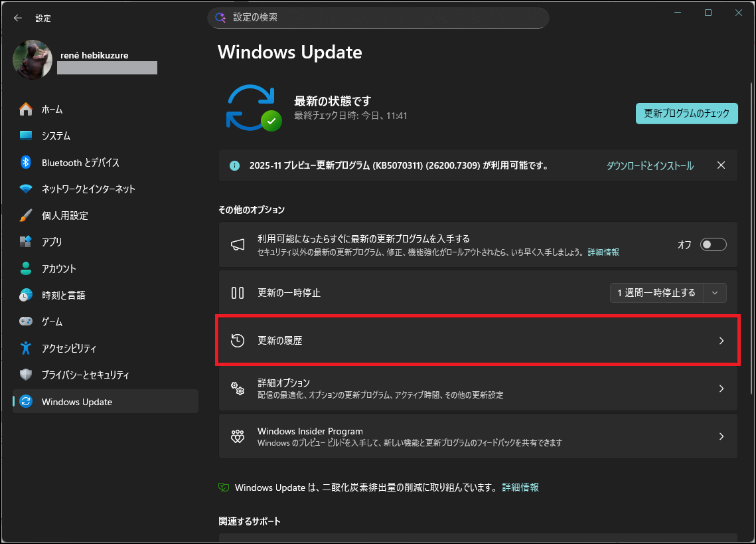Image resolution: width=756 pixels, height=544 pixels.
Task: Select 時刻と言語 in the sidebar
Action: [x=105, y=296]
